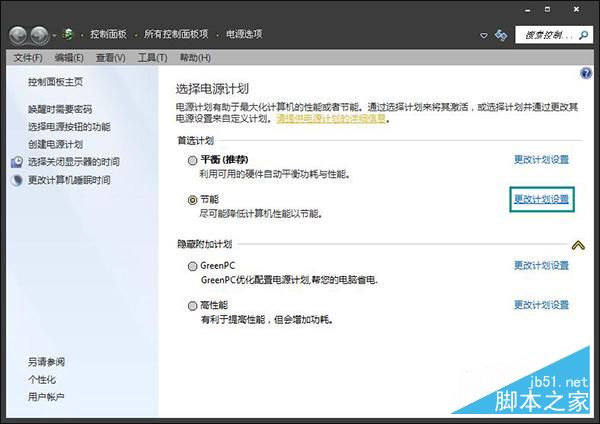The height and width of the screenshot is (424, 600).
Task: Open the address bar history dropdown
Action: pos(484,35)
